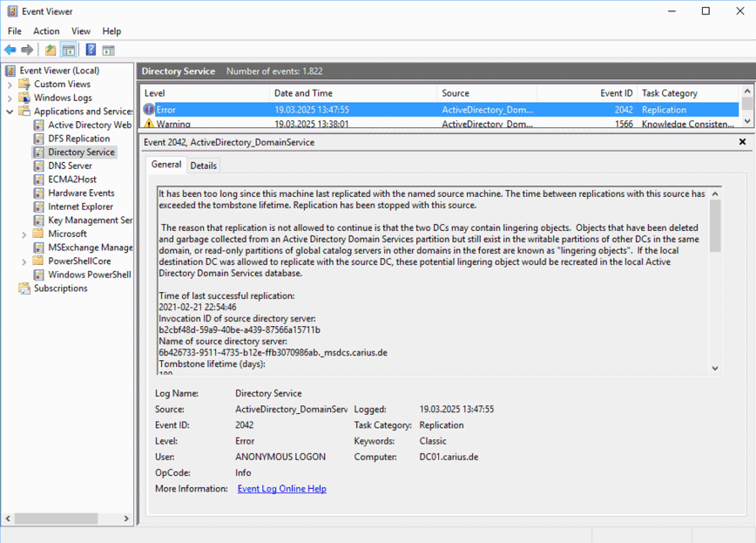
Task: Open the Event Log Online Help link
Action: coord(282,488)
